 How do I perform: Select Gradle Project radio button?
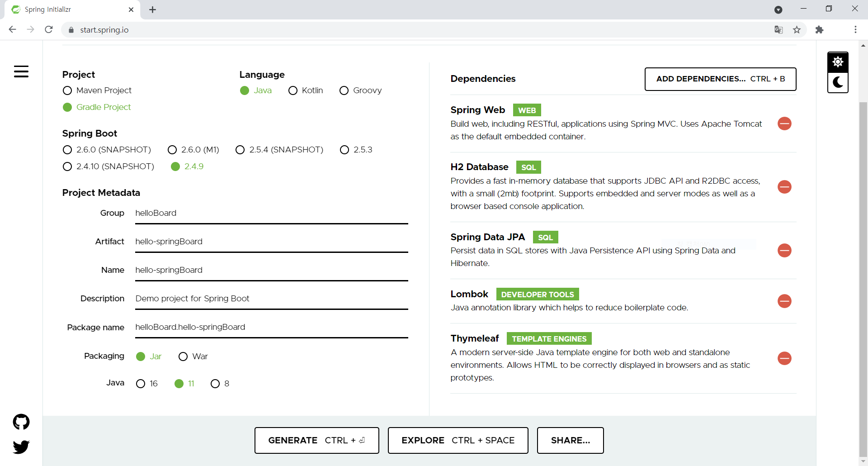pyautogui.click(x=97, y=107)
